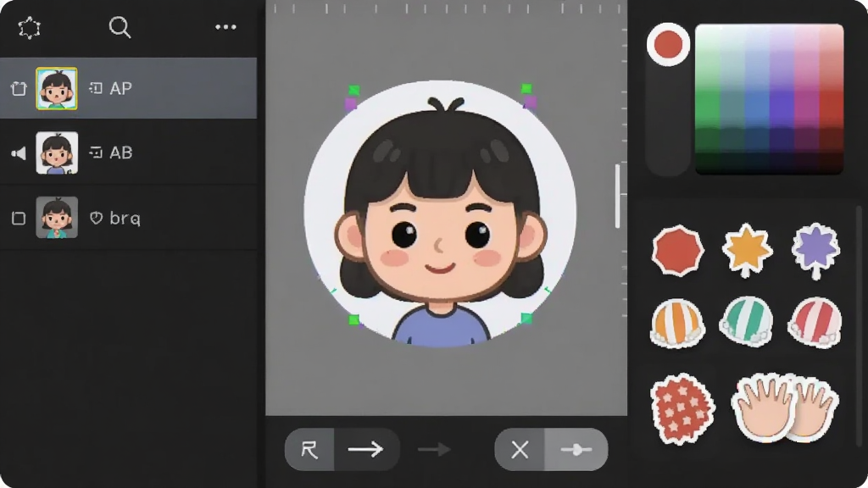Image resolution: width=868 pixels, height=488 pixels.
Task: Select the AP layer row label
Action: [120, 88]
